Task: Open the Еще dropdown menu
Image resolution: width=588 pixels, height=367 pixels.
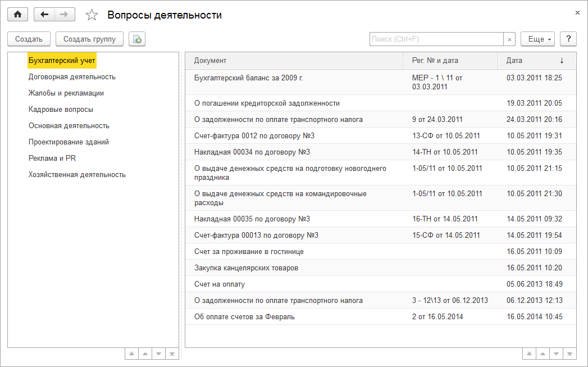Action: (x=538, y=39)
